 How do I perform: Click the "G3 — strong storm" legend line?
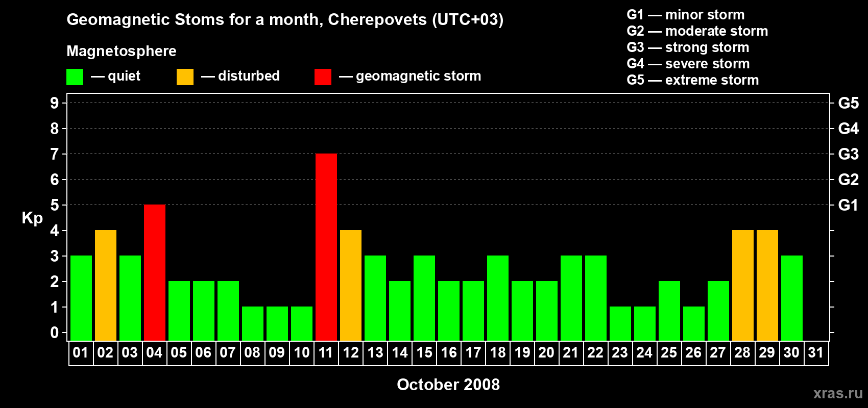[688, 47]
